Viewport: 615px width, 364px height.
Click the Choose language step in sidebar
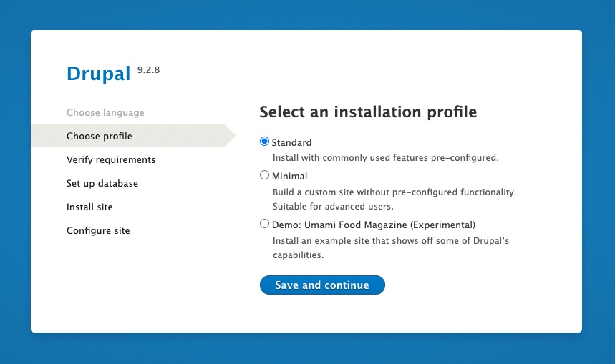(x=105, y=112)
